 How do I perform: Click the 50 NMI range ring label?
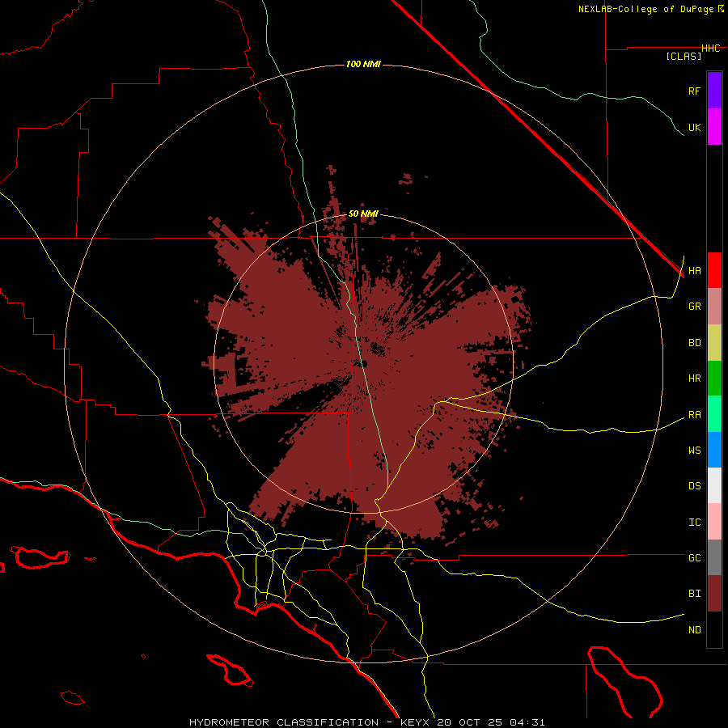[x=363, y=214]
